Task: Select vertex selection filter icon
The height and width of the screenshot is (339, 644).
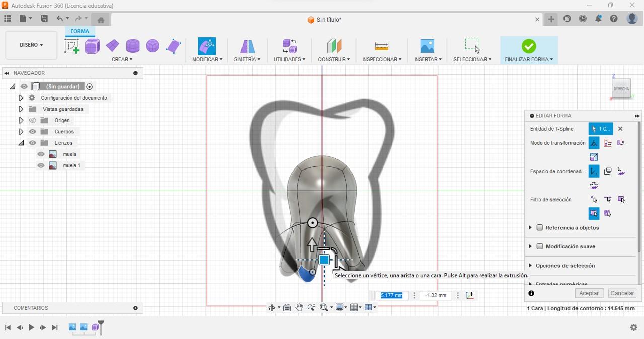Action: pyautogui.click(x=594, y=200)
